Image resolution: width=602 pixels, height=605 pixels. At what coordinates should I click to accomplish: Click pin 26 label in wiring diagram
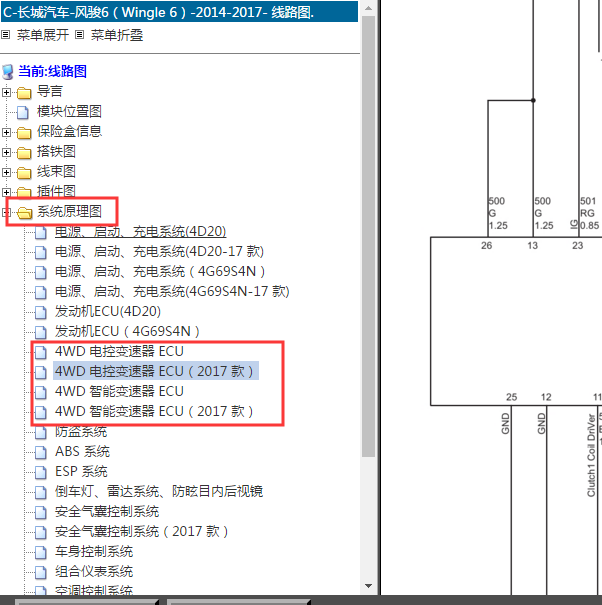click(x=487, y=245)
